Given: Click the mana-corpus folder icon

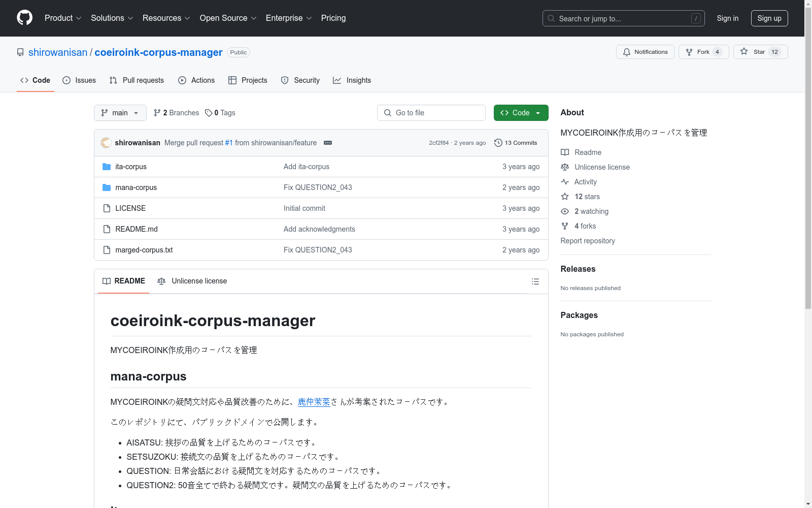Looking at the screenshot, I should pyautogui.click(x=107, y=187).
